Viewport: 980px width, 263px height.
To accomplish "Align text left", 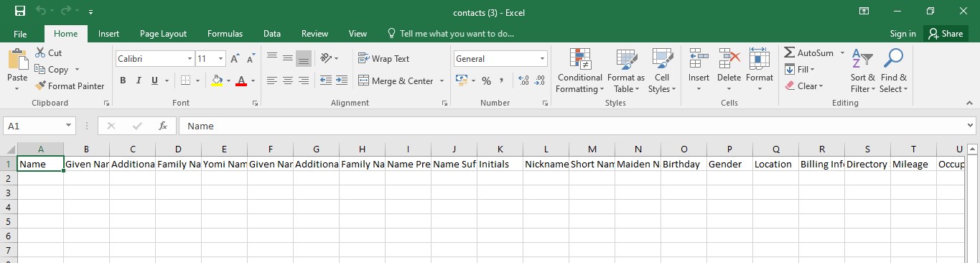I will (x=272, y=80).
